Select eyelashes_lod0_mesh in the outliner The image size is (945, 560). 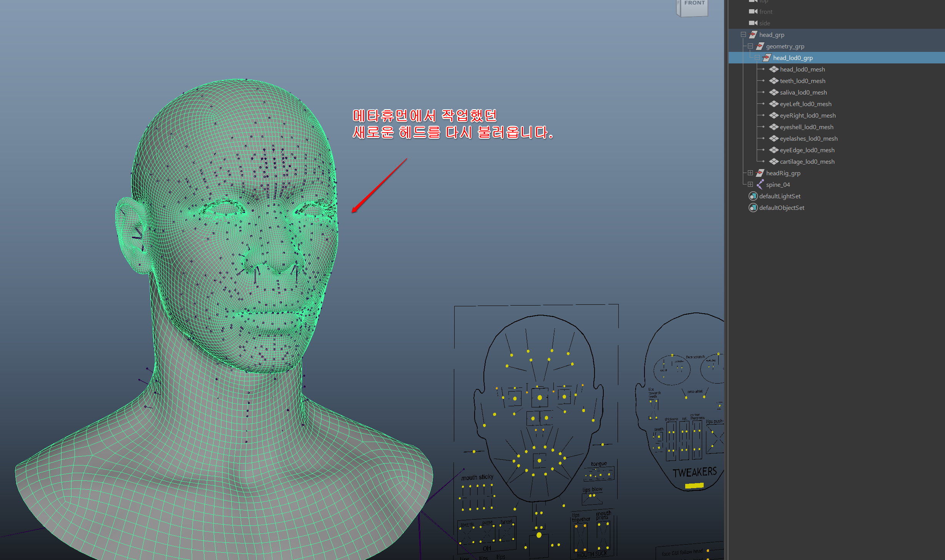pos(809,138)
